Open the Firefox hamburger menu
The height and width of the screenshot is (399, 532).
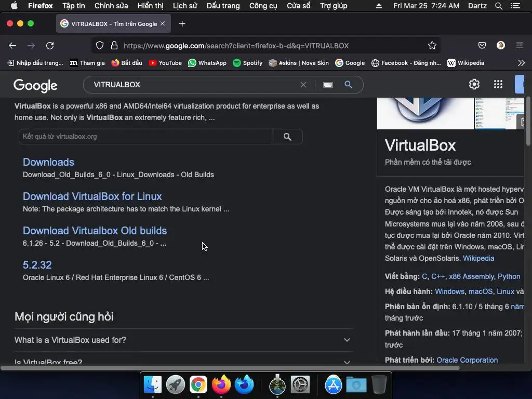tap(520, 46)
